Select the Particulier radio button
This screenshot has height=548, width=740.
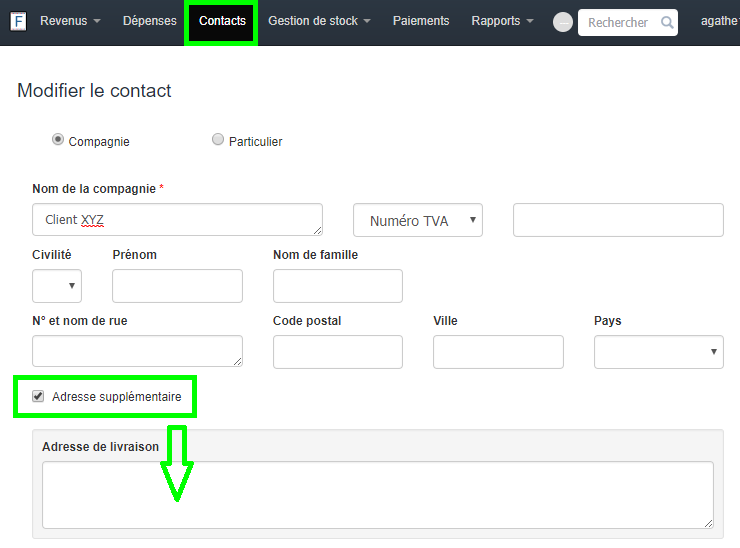coord(218,140)
